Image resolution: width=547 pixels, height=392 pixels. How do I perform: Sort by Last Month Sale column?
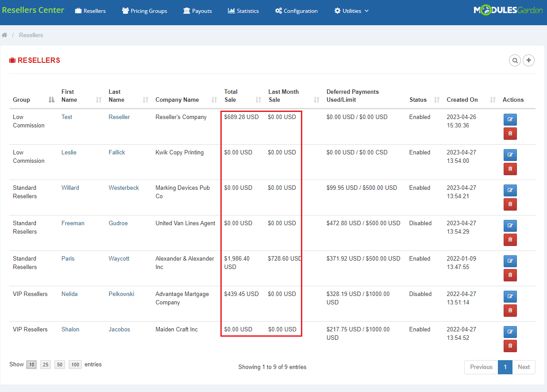294,96
